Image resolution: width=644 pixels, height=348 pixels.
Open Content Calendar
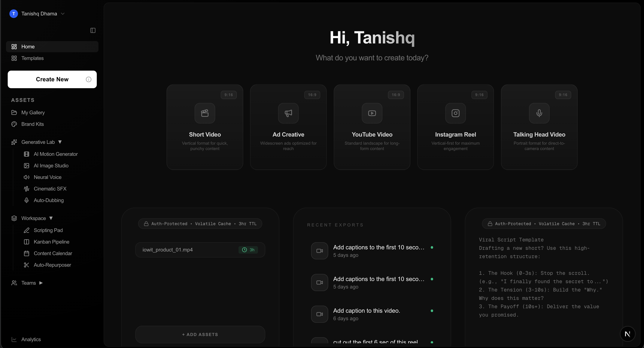pyautogui.click(x=53, y=253)
